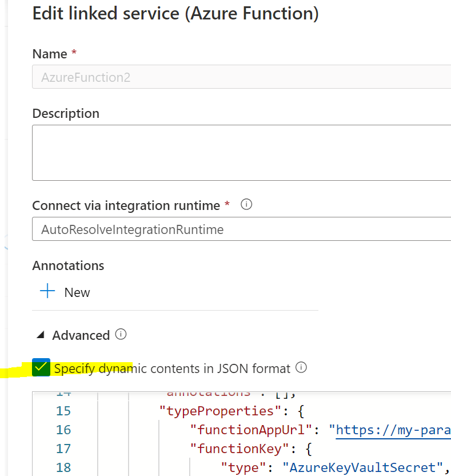Click inside the Description text box
451x476 pixels.
click(x=240, y=152)
